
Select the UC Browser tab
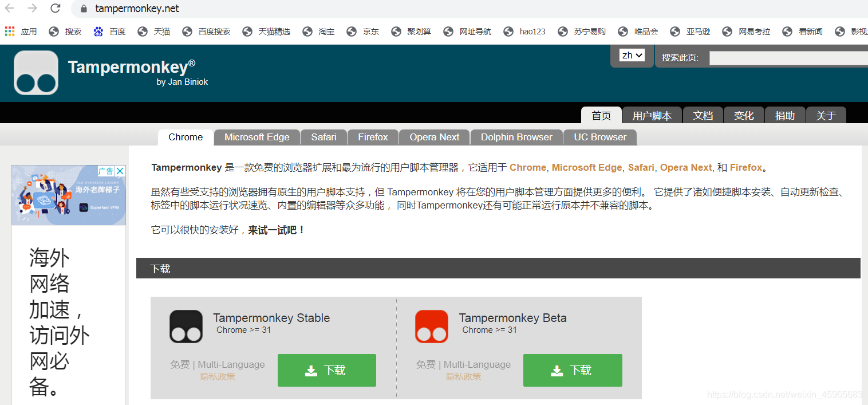pos(600,137)
